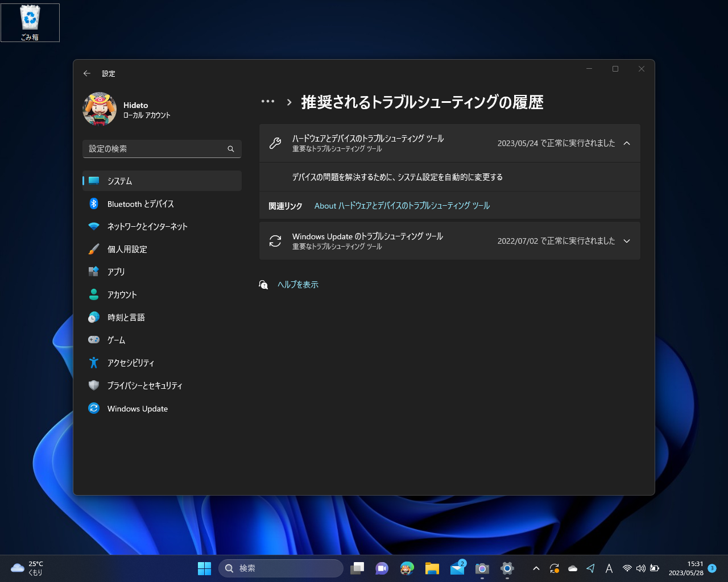The height and width of the screenshot is (582, 728).
Task: Open the About hardware troubleshooter link
Action: [402, 205]
